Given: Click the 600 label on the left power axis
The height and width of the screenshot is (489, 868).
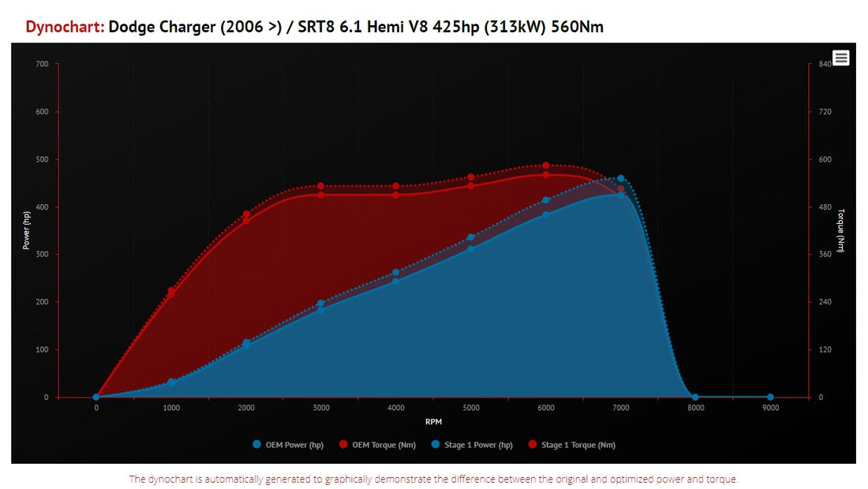Looking at the screenshot, I should pos(42,112).
